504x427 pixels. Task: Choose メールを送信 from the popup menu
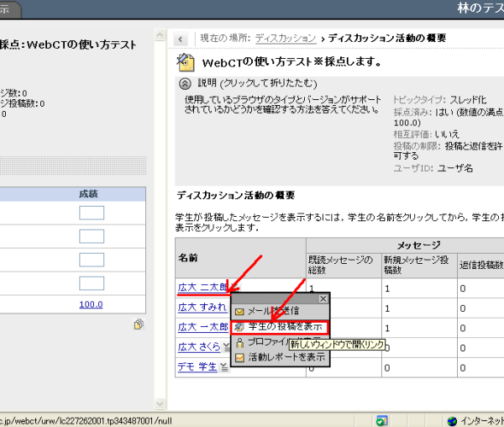274,311
